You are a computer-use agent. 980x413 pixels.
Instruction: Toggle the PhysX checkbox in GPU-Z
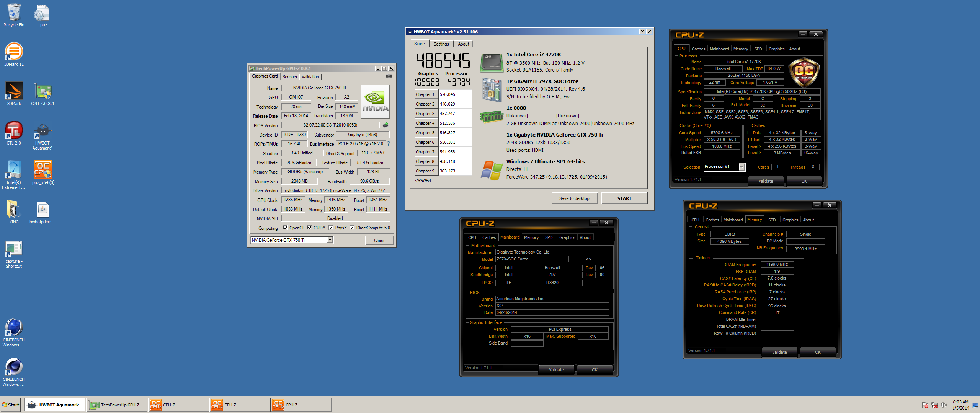[x=331, y=228]
